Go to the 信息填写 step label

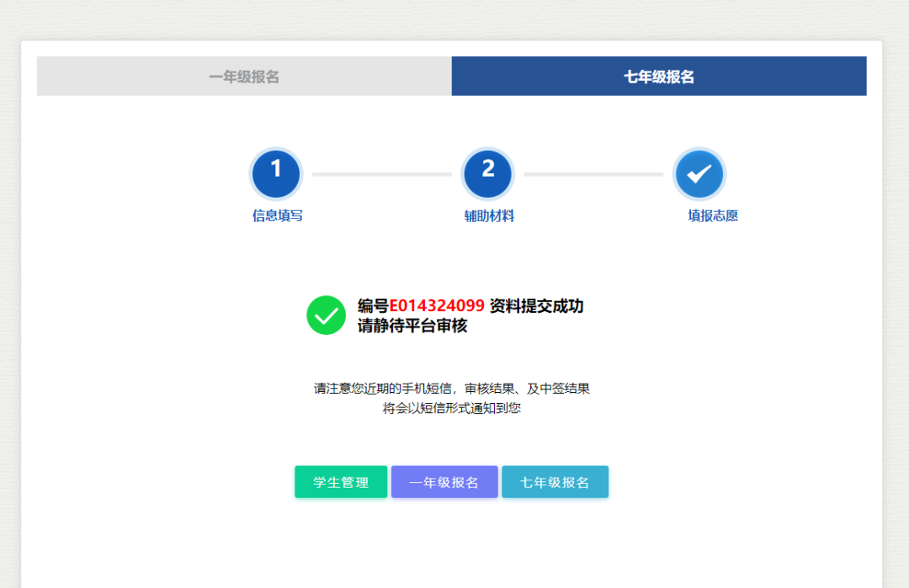pyautogui.click(x=277, y=216)
